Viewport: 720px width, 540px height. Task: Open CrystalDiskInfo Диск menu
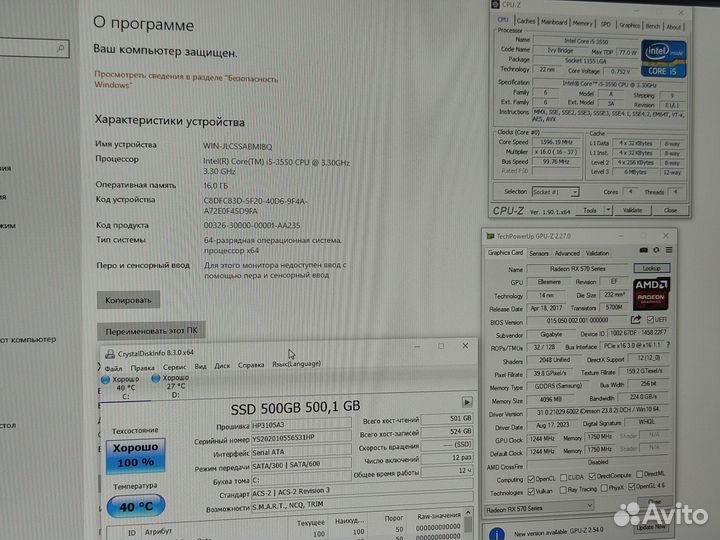coord(222,366)
